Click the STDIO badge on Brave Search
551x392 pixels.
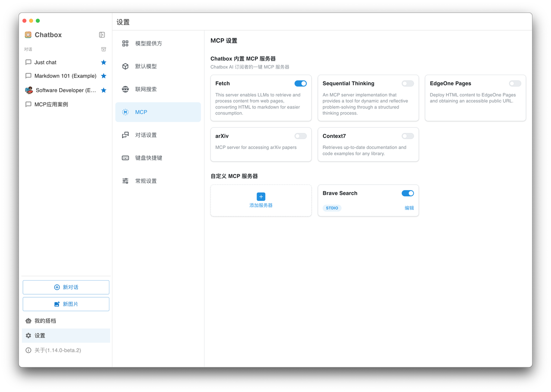pyautogui.click(x=332, y=208)
